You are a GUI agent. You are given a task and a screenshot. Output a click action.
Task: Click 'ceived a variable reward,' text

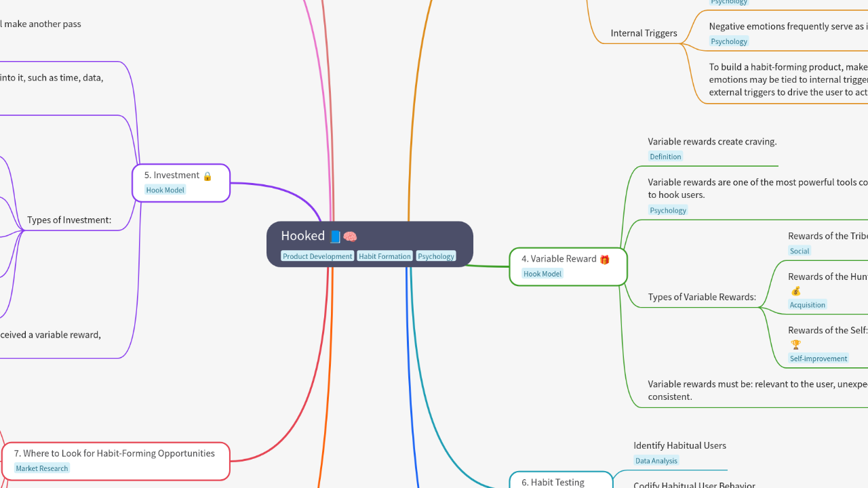point(50,334)
